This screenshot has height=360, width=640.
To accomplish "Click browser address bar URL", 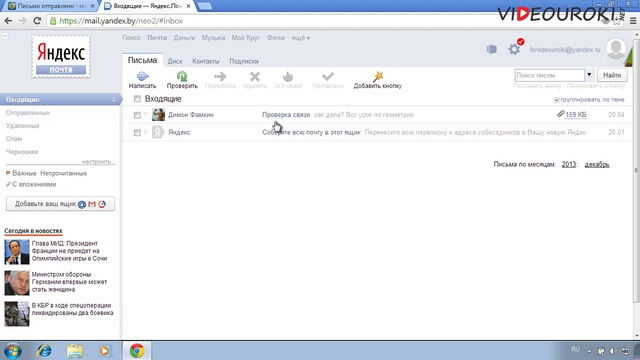I will (121, 21).
